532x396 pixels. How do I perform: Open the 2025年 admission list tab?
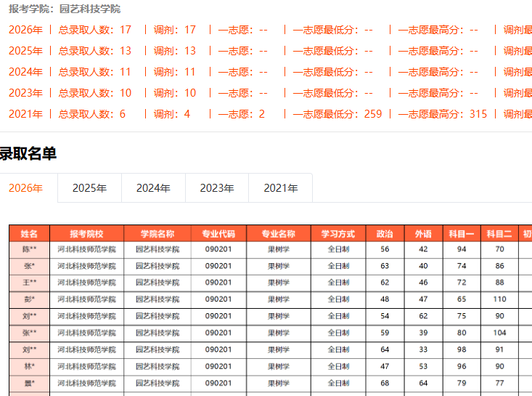click(89, 188)
